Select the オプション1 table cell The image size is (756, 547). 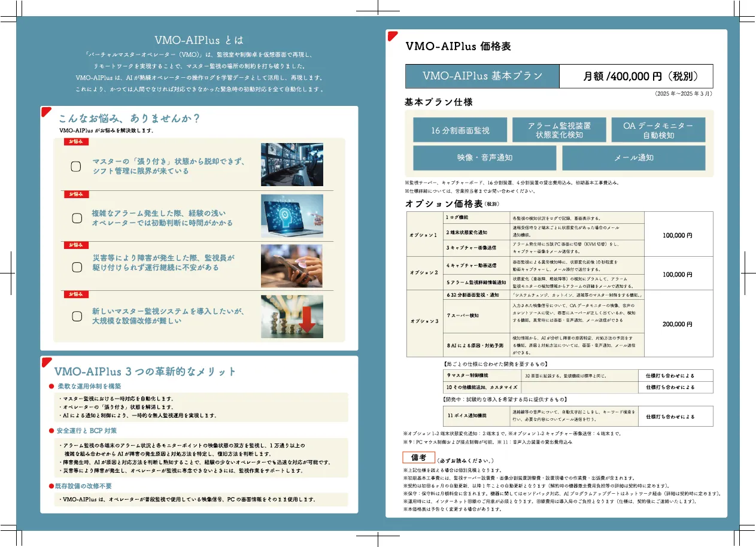tap(424, 235)
